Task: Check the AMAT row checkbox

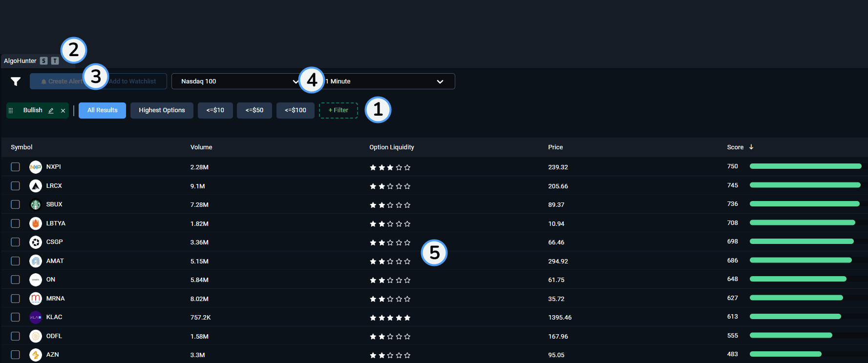Action: pos(16,261)
